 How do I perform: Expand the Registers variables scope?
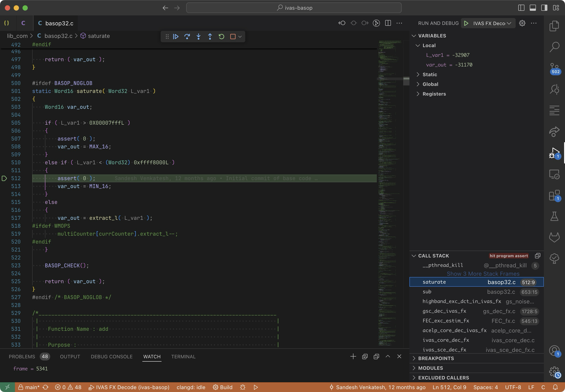[434, 94]
